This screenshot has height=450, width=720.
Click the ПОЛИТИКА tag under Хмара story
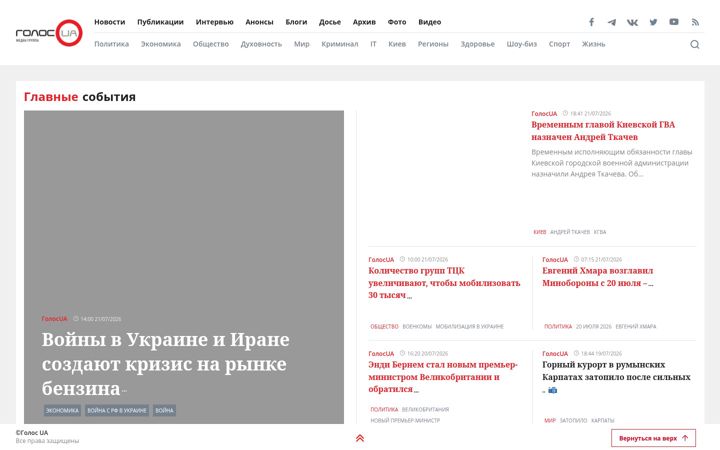(558, 326)
